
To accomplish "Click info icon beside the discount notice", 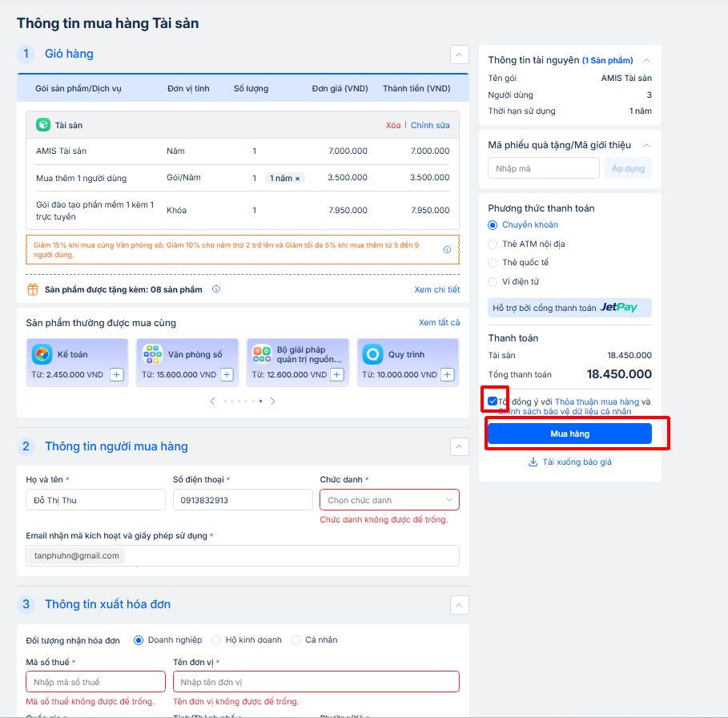I will (447, 250).
